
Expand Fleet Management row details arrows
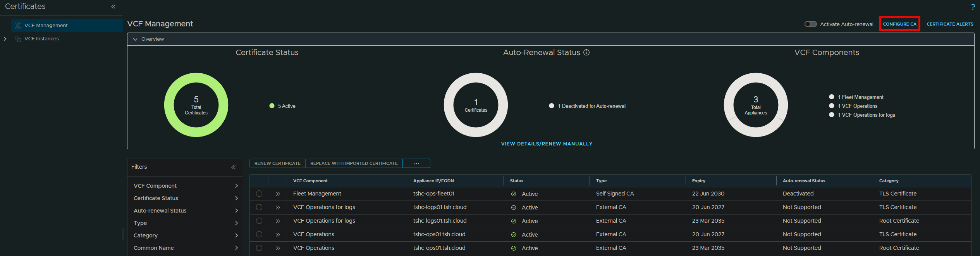click(278, 194)
